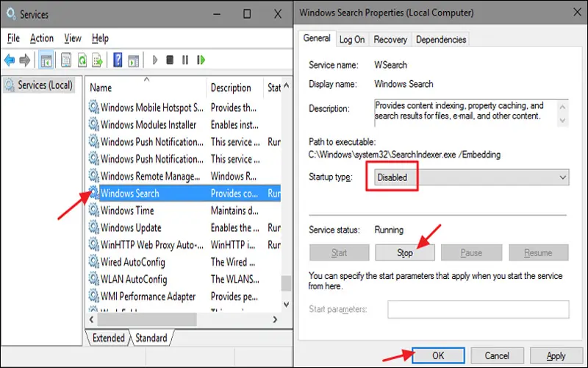Select the WLAN AutoConfig service name
Viewport: 588px width, 368px height.
[x=134, y=280]
